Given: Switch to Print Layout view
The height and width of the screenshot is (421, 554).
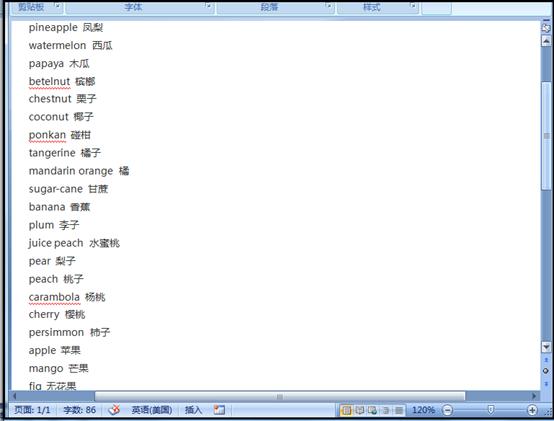Looking at the screenshot, I should [x=347, y=410].
